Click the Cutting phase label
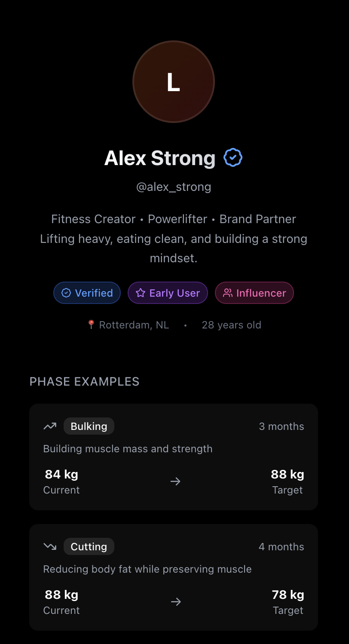 [x=89, y=546]
